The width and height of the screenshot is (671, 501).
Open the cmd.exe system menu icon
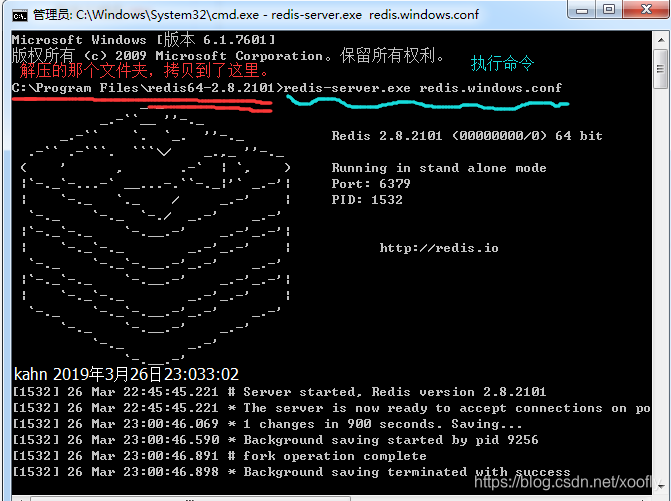(x=20, y=15)
